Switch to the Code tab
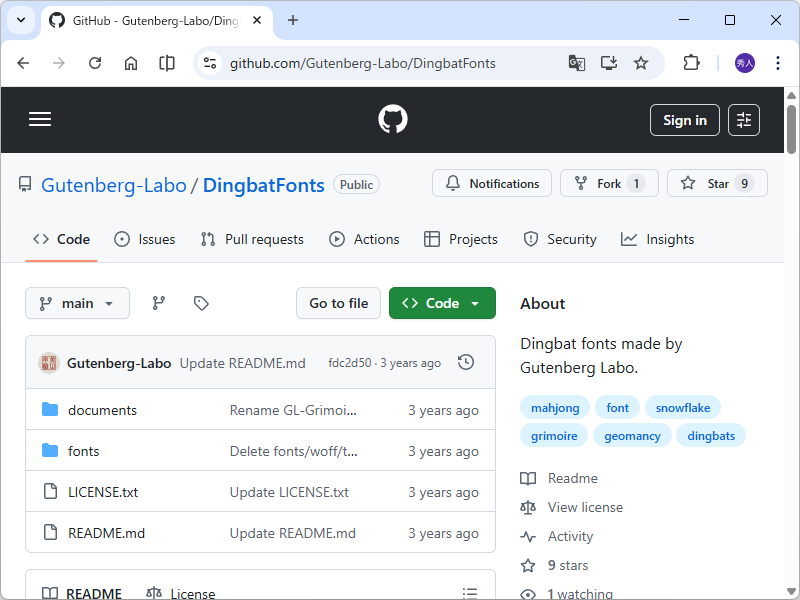 tap(61, 239)
